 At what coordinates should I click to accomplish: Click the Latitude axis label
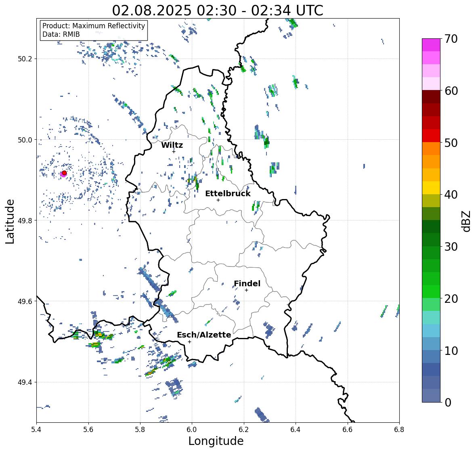pos(10,221)
